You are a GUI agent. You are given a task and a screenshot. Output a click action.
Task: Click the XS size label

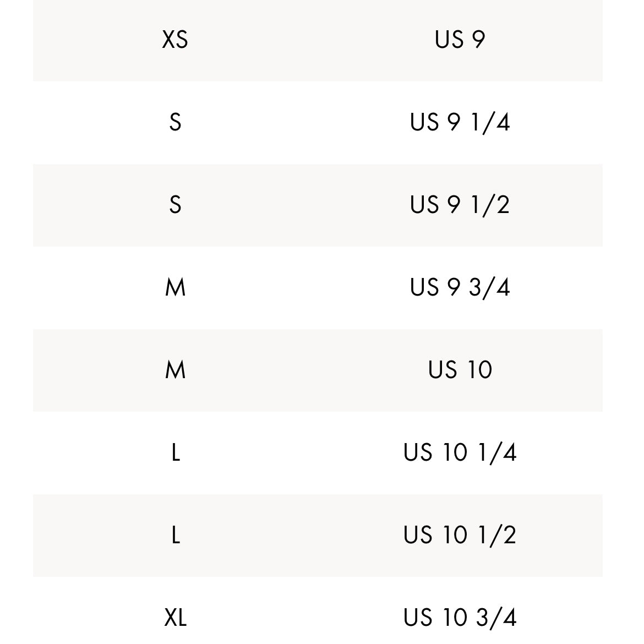tap(175, 40)
